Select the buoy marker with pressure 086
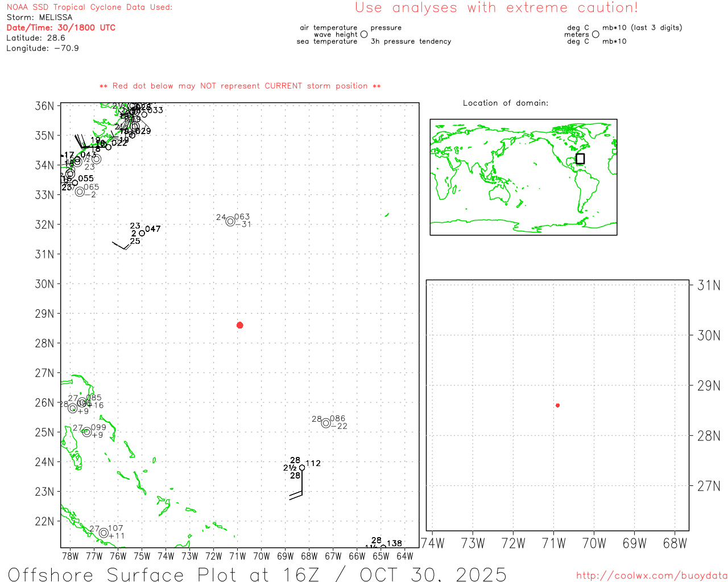This screenshot has width=728, height=582. pyautogui.click(x=326, y=423)
